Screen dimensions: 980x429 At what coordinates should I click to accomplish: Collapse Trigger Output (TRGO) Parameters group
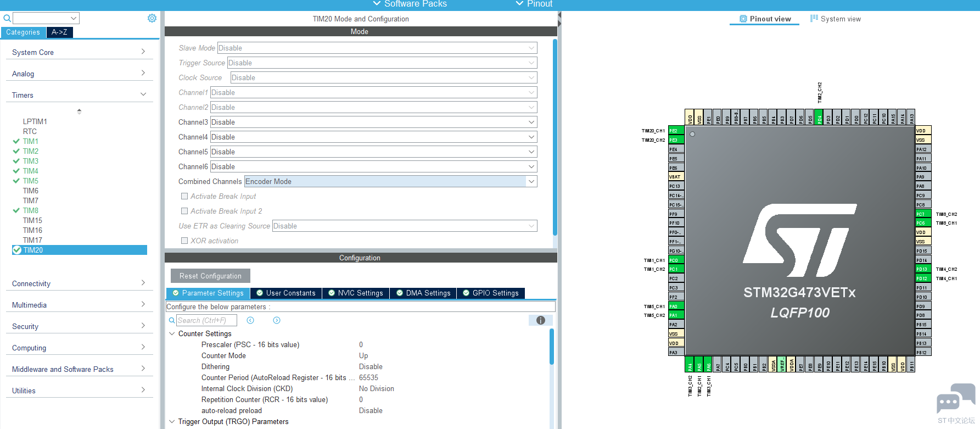(x=172, y=421)
